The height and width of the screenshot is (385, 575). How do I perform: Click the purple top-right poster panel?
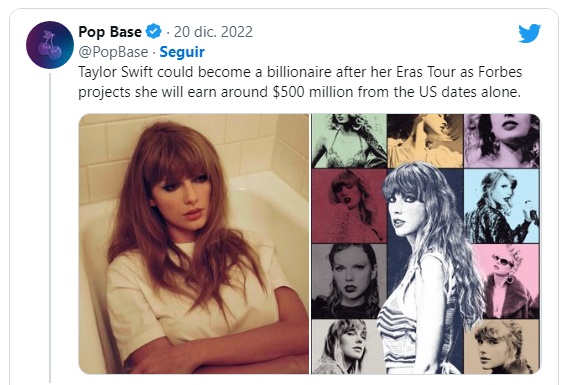502,141
